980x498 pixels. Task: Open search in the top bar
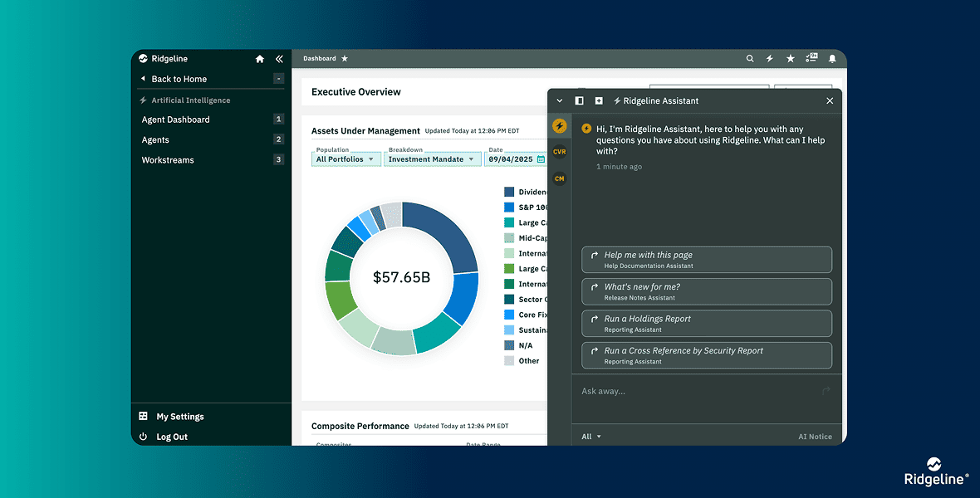tap(750, 59)
